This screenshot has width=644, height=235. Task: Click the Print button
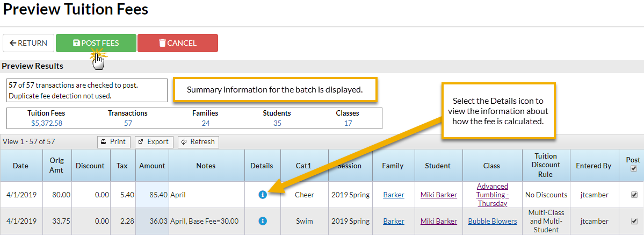point(113,142)
